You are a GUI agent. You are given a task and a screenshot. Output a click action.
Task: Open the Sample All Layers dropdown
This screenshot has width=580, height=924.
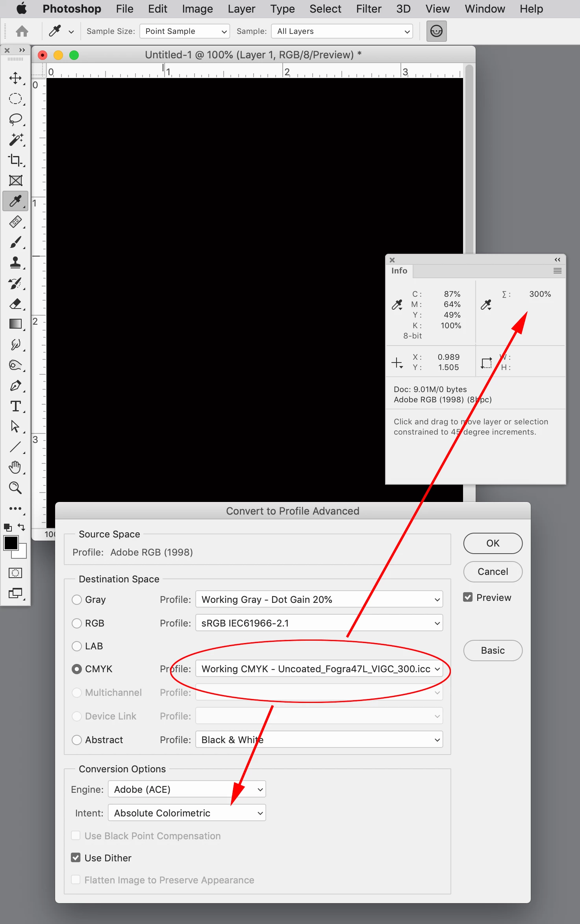point(342,31)
